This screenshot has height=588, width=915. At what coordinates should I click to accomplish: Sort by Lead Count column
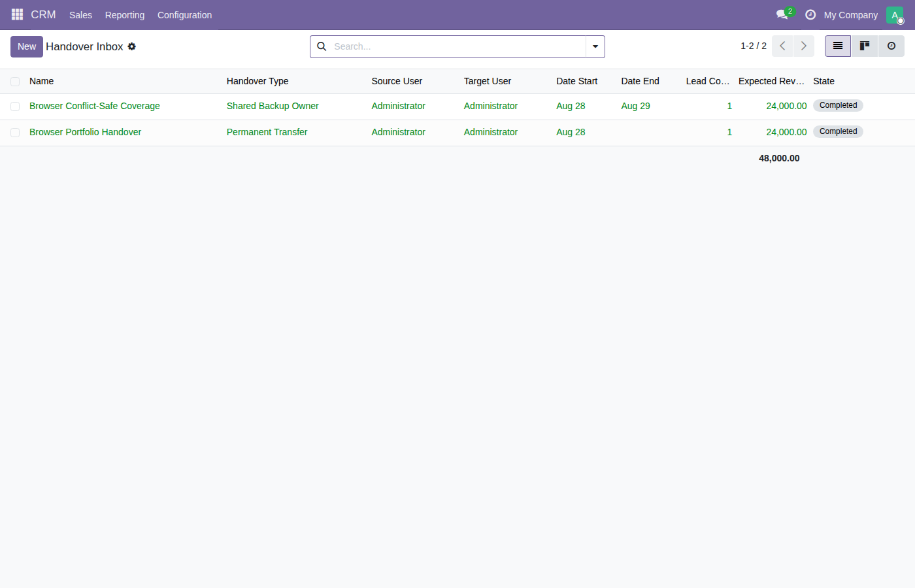[x=708, y=81]
